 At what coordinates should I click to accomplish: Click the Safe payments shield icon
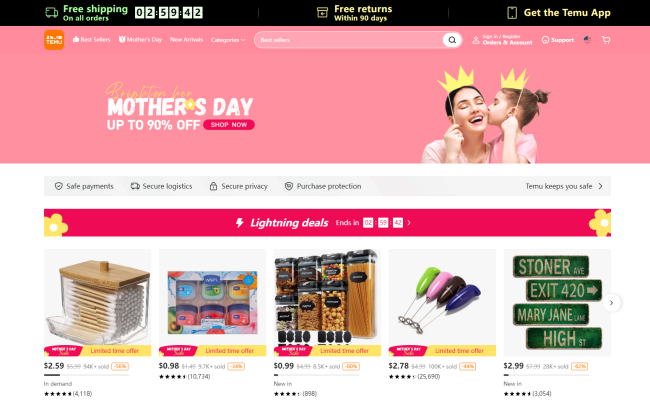(59, 186)
